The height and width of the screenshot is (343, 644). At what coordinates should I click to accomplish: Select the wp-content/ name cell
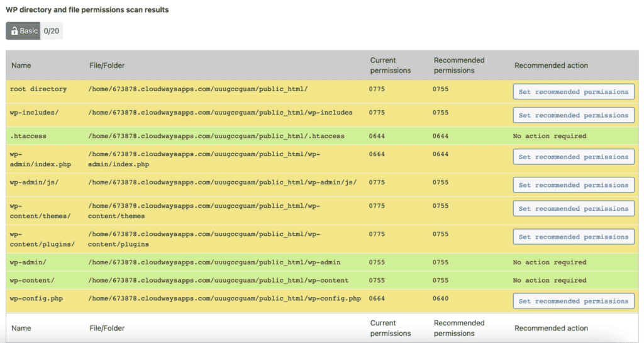pos(32,280)
